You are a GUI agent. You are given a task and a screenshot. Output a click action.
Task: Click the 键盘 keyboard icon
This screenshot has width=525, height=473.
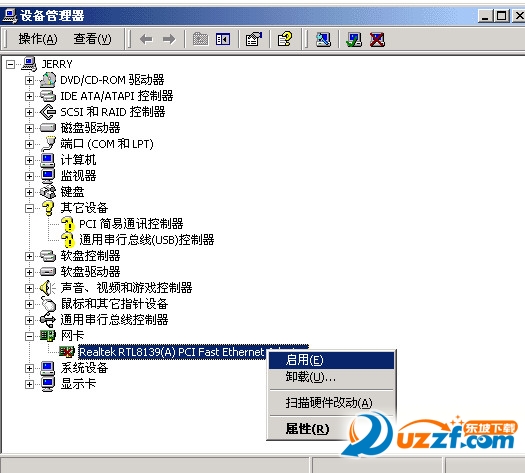click(48, 192)
